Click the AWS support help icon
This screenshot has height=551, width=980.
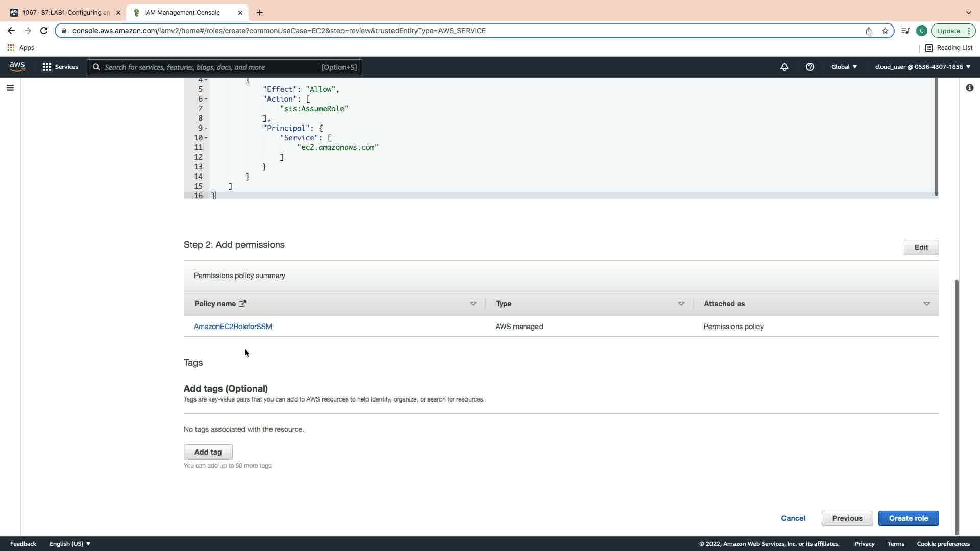pos(810,67)
